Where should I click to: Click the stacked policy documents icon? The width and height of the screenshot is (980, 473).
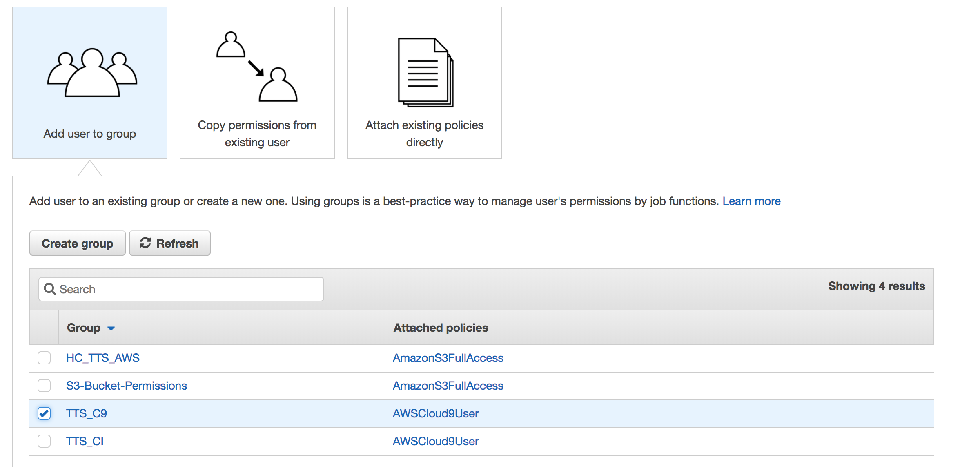[x=425, y=73]
